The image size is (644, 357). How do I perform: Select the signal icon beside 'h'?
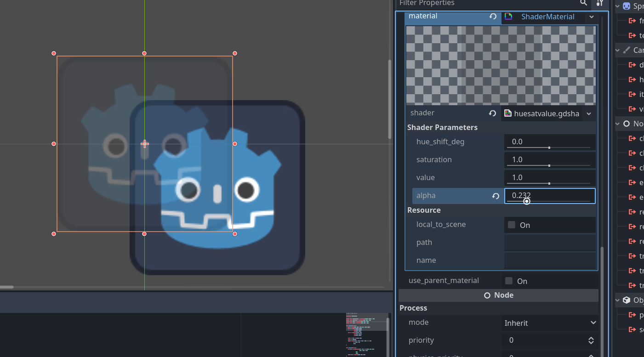click(633, 79)
